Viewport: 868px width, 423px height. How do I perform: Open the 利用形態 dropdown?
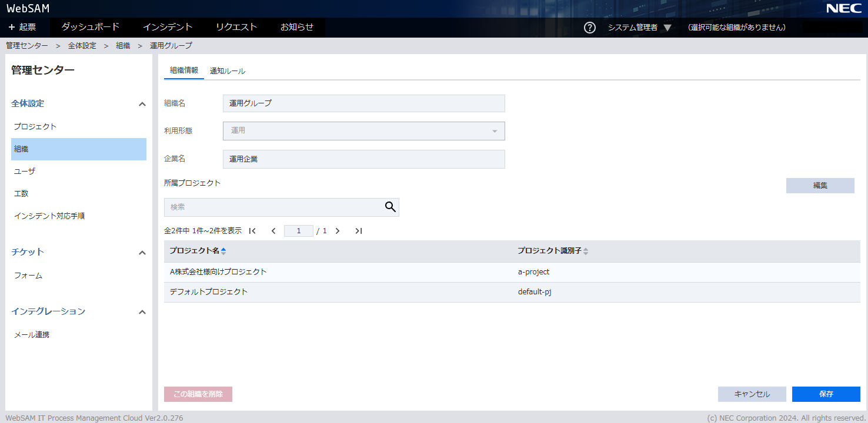(363, 131)
